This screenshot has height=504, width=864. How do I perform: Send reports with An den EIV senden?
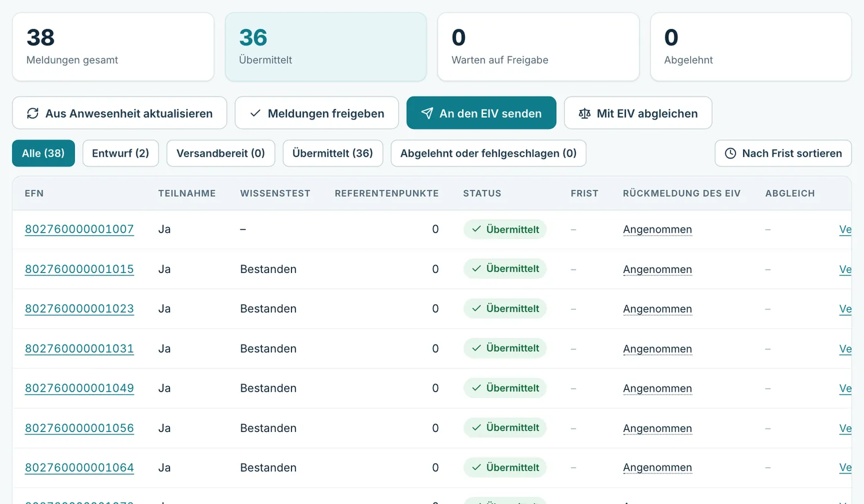point(482,113)
